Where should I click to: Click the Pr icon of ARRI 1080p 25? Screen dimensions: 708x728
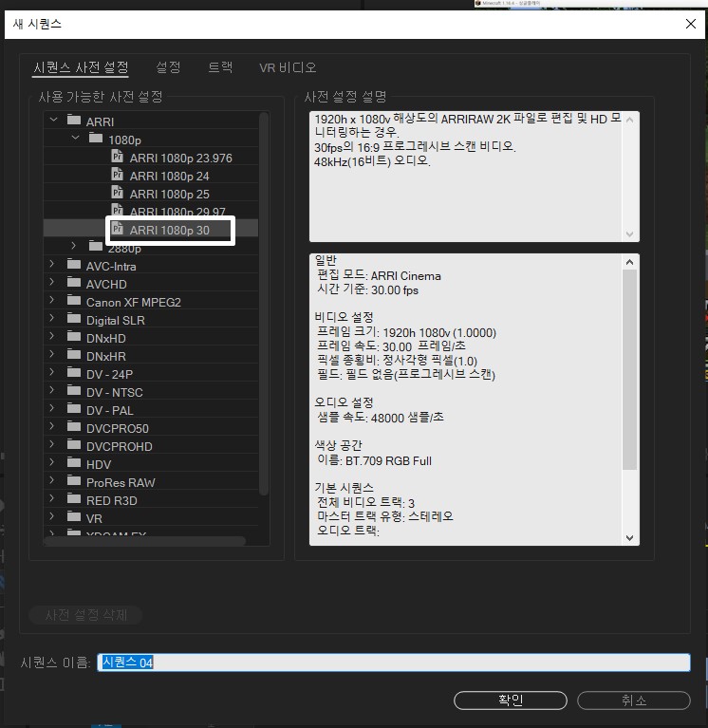click(x=118, y=193)
